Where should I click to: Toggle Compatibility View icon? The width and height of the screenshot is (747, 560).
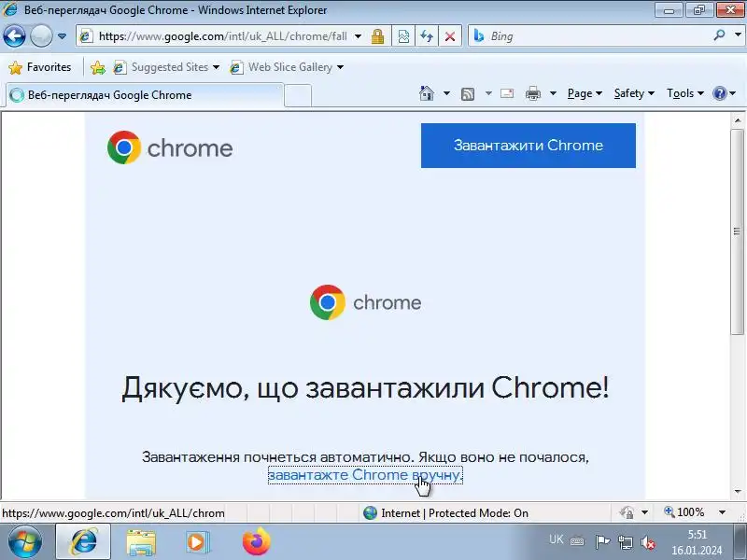[403, 36]
